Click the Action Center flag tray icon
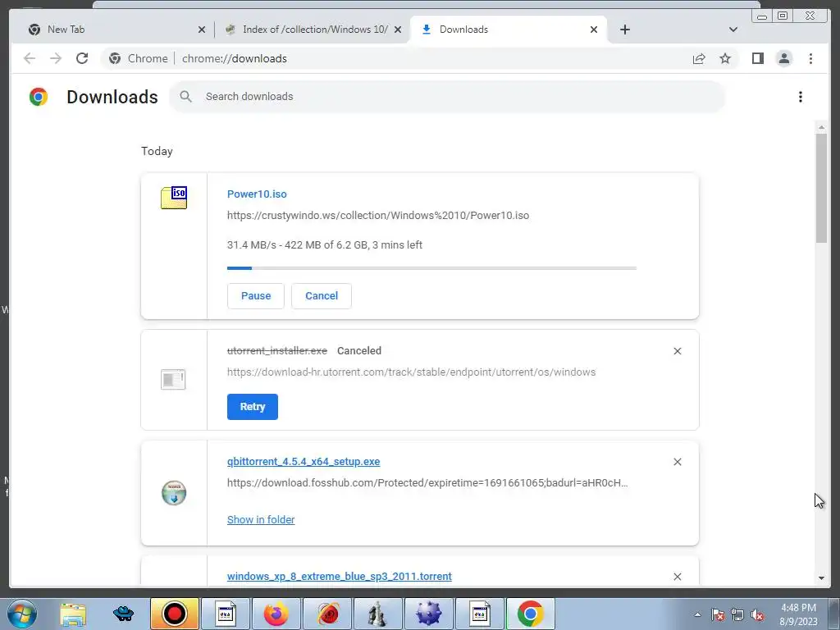This screenshot has height=630, width=840. pyautogui.click(x=718, y=614)
